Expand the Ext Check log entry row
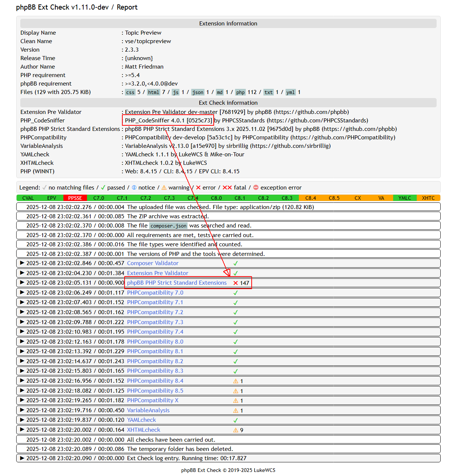 (x=22, y=458)
